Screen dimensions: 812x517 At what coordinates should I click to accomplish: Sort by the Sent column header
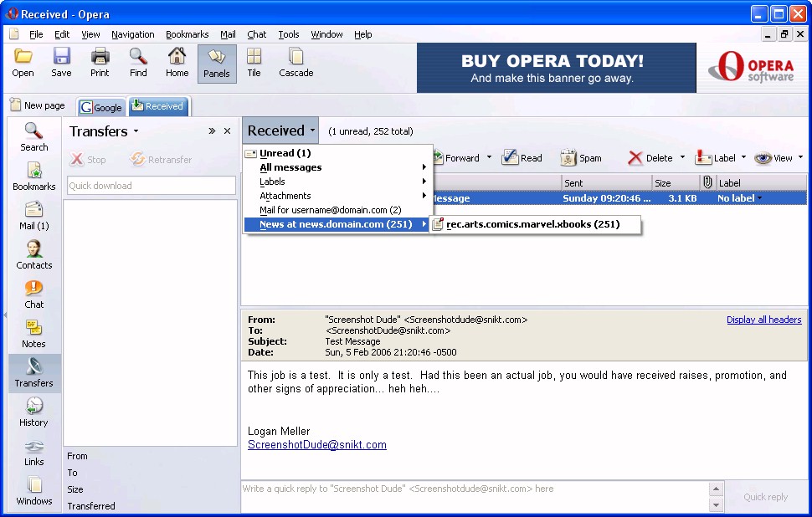click(606, 182)
